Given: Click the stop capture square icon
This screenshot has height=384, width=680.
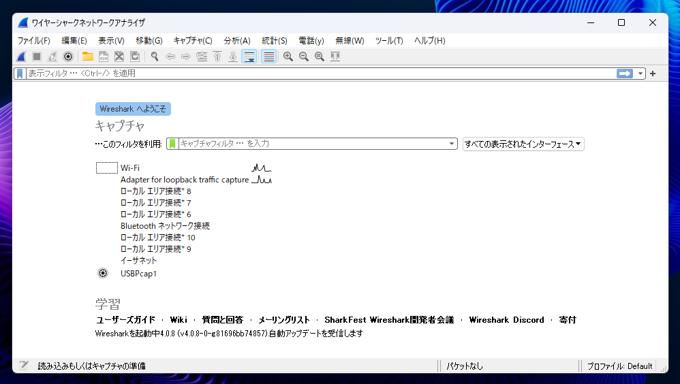Looking at the screenshot, I should tap(37, 56).
